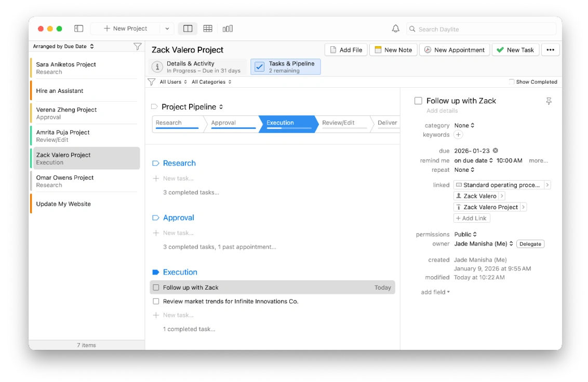Click the Research stage tag icon
588x382 pixels.
click(156, 163)
